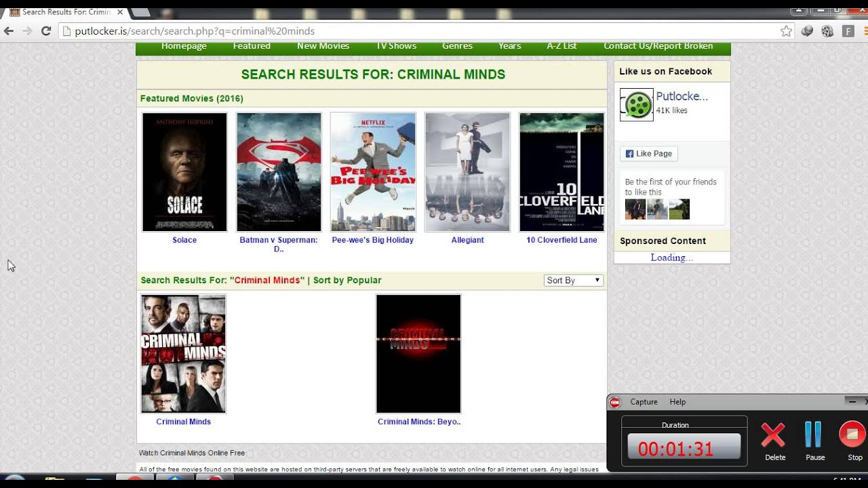Viewport: 868px width, 488px height.
Task: Open the Featured menu item
Action: (252, 46)
